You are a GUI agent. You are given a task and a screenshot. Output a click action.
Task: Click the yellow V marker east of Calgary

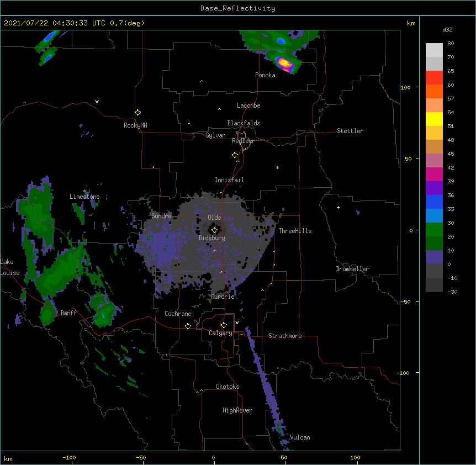(237, 323)
